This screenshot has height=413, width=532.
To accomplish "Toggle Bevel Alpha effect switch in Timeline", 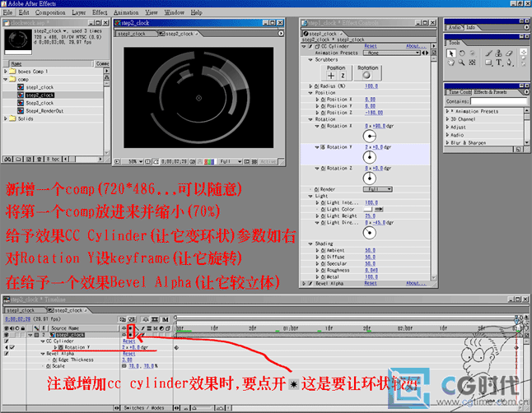I will [7, 354].
